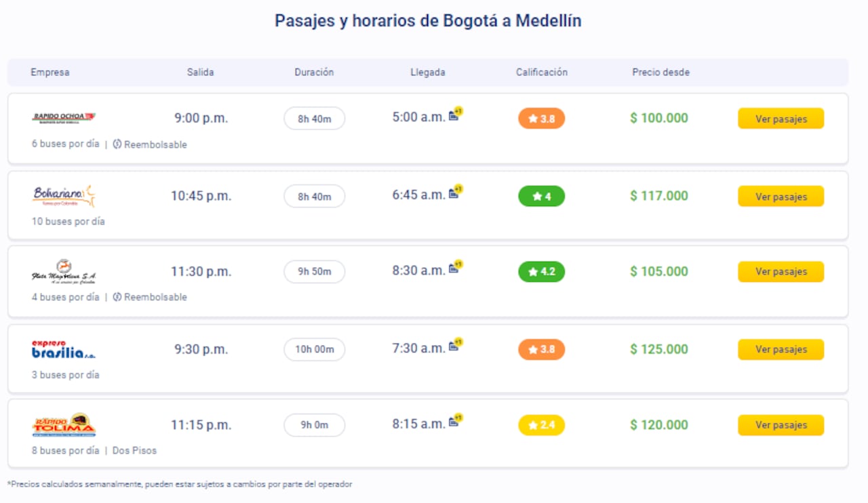Click the star in the 4.2 rating badge
The height and width of the screenshot is (503, 868).
(533, 271)
